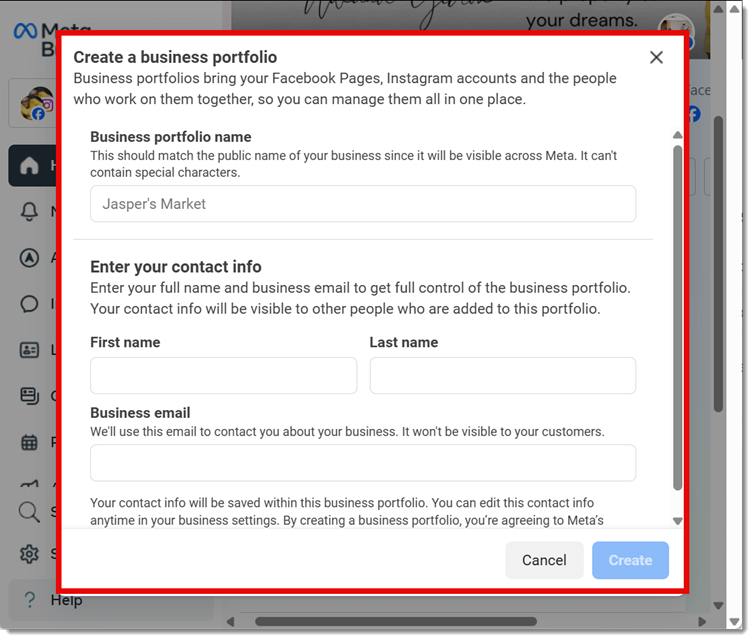Viewport: 753px width, 640px height.
Task: Open the content posts icon in sidebar
Action: click(29, 396)
